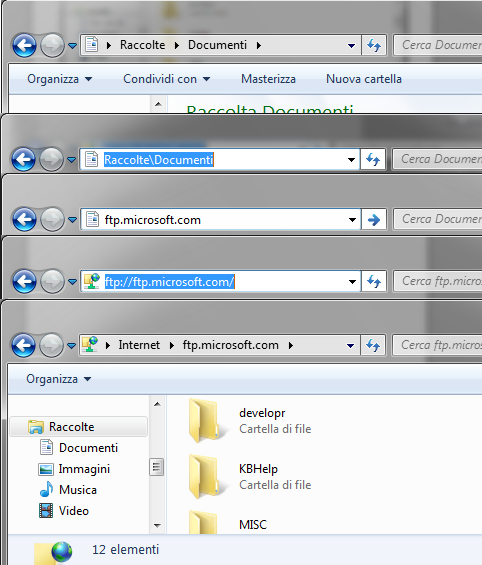Image resolution: width=482 pixels, height=565 pixels.
Task: Click KBHelp folder name text
Action: [259, 469]
